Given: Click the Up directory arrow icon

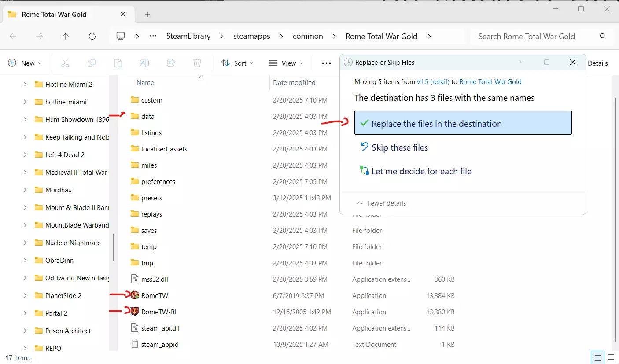Looking at the screenshot, I should coord(66,37).
